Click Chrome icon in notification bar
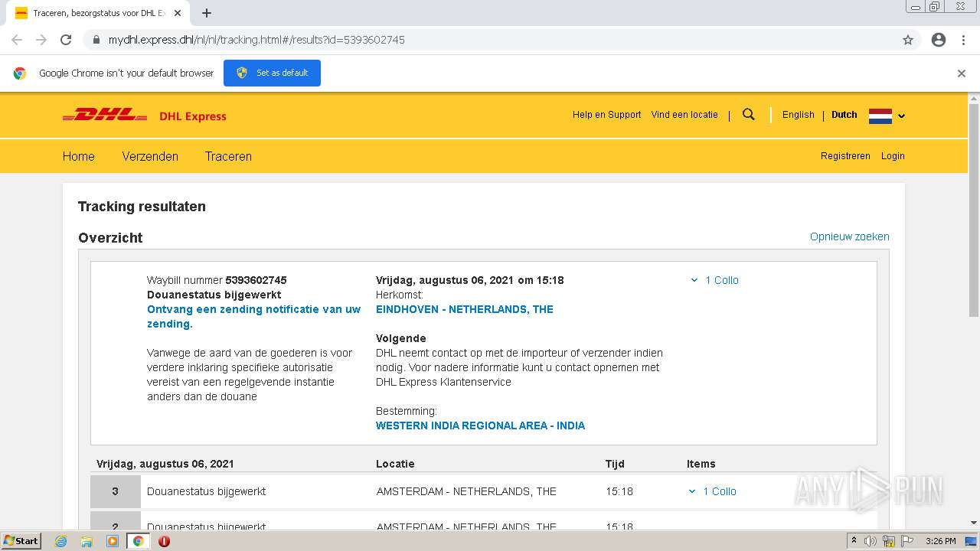The width and height of the screenshot is (980, 551). [20, 73]
